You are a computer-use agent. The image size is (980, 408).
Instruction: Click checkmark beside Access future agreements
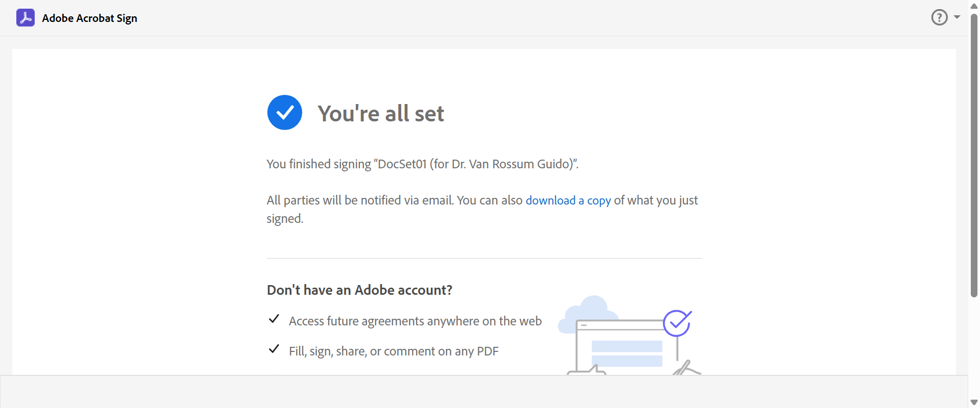[x=274, y=319]
